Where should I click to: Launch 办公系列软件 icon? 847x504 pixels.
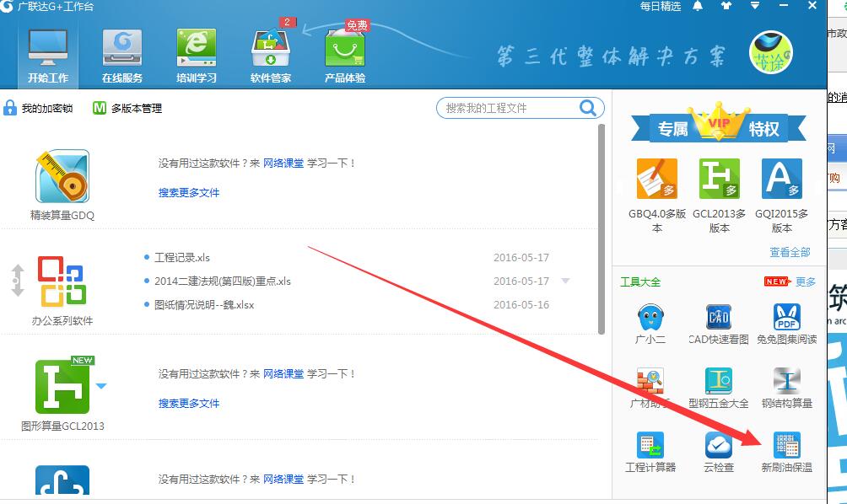62,281
